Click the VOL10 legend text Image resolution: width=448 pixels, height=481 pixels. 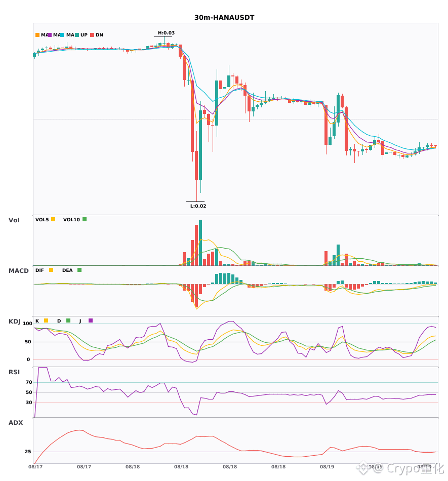point(71,220)
